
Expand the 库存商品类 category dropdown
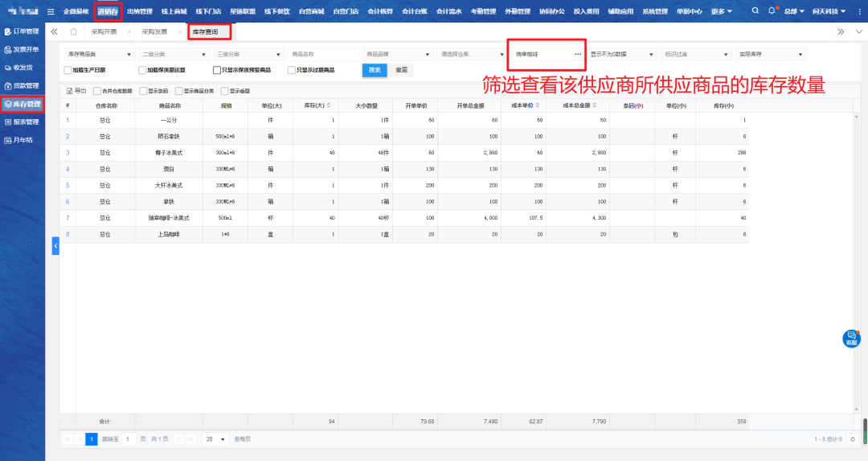pos(99,54)
